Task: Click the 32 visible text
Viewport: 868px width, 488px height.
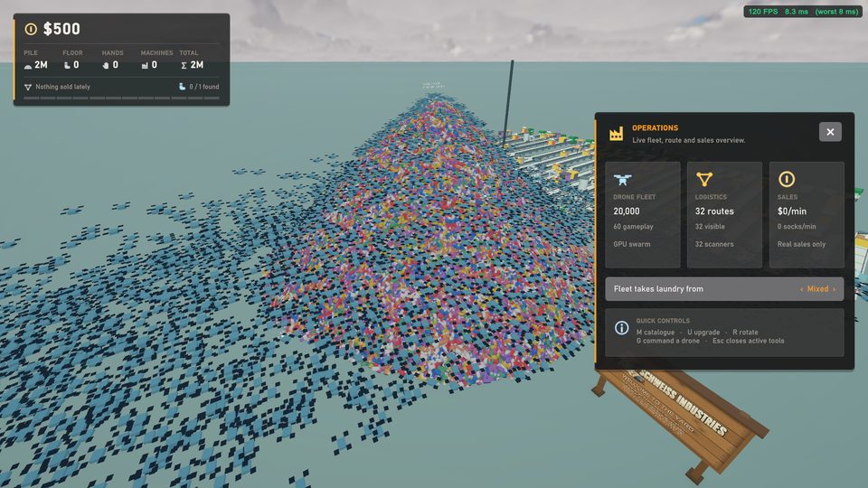Action: [710, 226]
